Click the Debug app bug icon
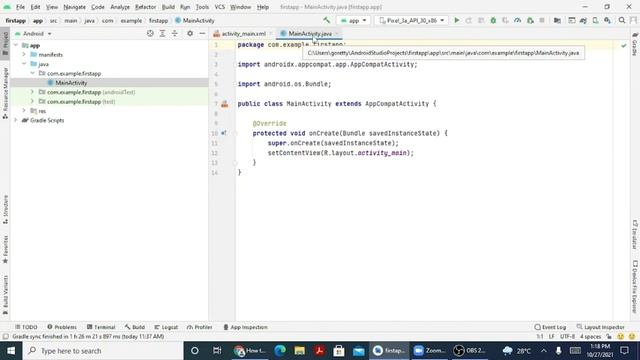This screenshot has height=360, width=640. coord(493,20)
